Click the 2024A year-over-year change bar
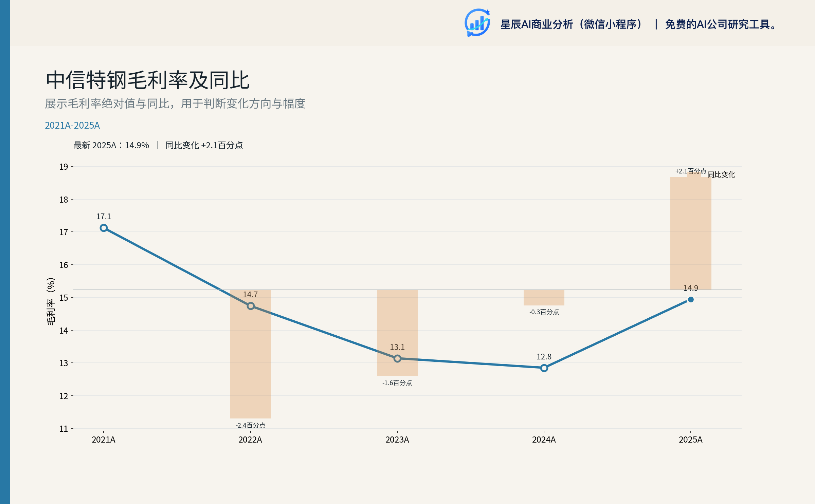 pyautogui.click(x=544, y=298)
